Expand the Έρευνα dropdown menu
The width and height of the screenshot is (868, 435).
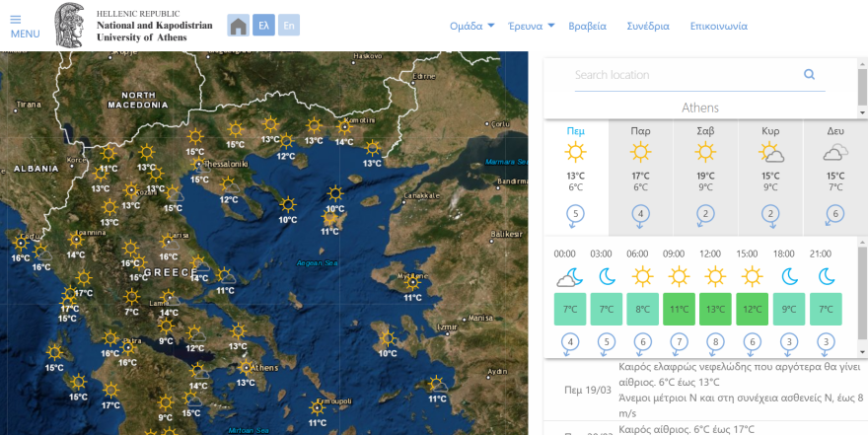[x=531, y=27]
